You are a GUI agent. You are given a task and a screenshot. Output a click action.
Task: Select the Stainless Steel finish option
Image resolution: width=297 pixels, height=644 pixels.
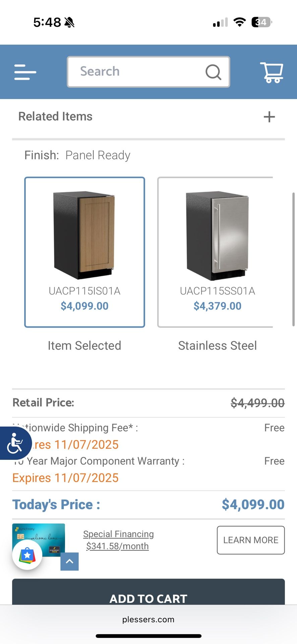[x=217, y=252]
